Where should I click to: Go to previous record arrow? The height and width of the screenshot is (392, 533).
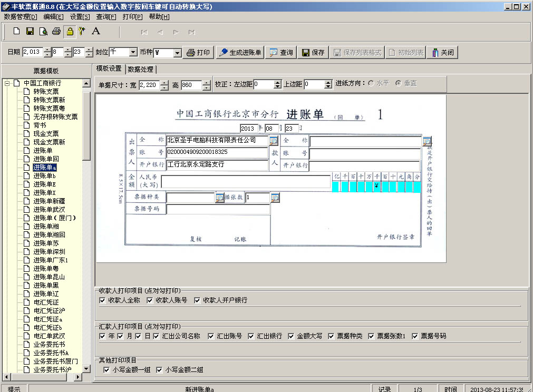click(x=160, y=32)
